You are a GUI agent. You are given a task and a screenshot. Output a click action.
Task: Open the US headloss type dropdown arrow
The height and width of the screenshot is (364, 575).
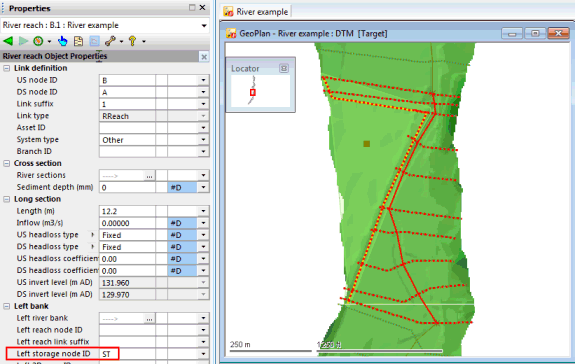click(x=203, y=235)
